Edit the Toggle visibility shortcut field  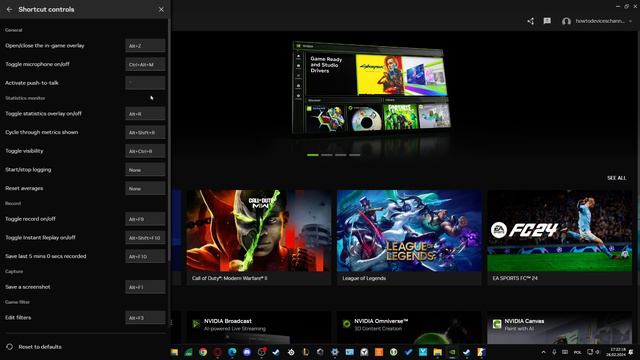click(x=145, y=151)
